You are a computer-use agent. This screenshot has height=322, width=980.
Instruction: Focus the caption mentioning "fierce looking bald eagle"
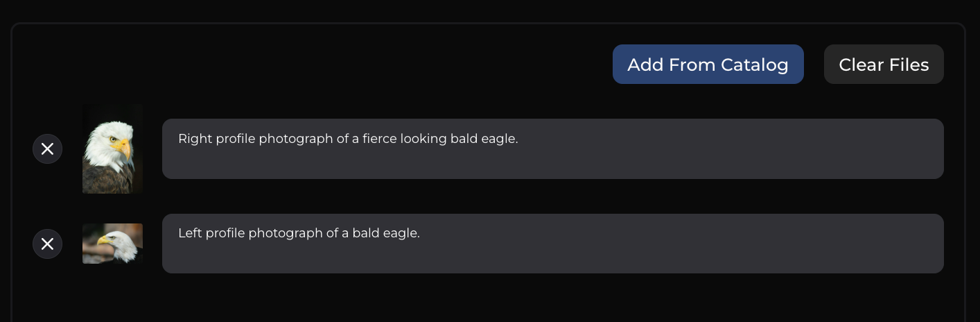coord(552,149)
